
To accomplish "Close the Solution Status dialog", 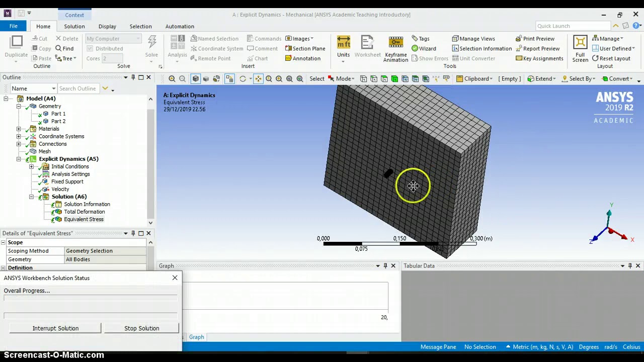I will tap(175, 278).
